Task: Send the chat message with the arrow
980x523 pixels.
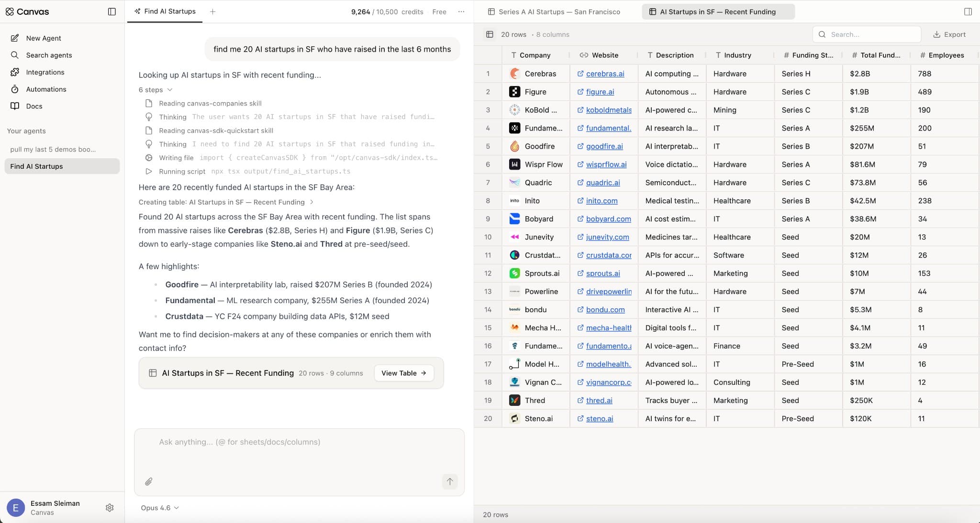Action: tap(450, 481)
